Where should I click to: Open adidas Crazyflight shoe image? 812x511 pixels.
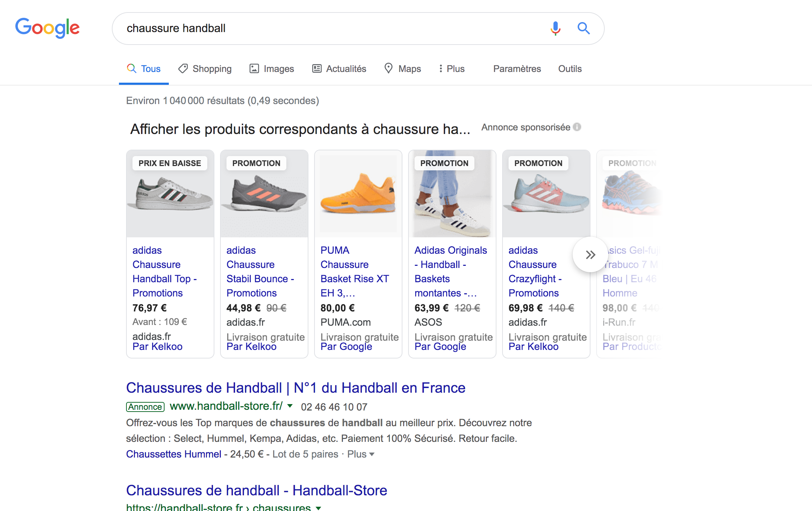tap(546, 193)
